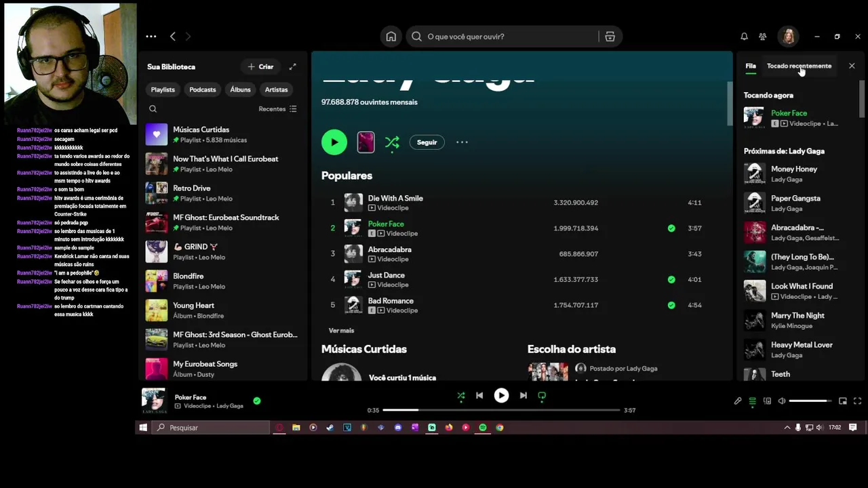
Task: Open the Home page icon
Action: [391, 37]
